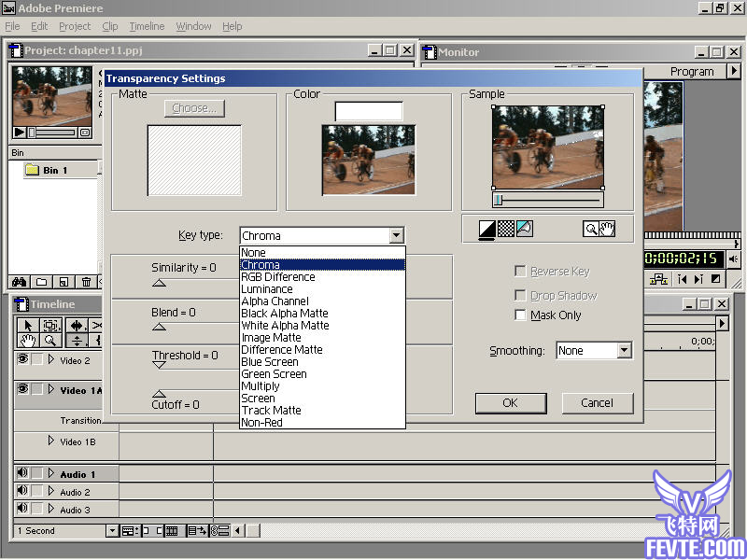Image resolution: width=747 pixels, height=560 pixels.
Task: Mute the Audio 1 track speaker
Action: pyautogui.click(x=22, y=473)
